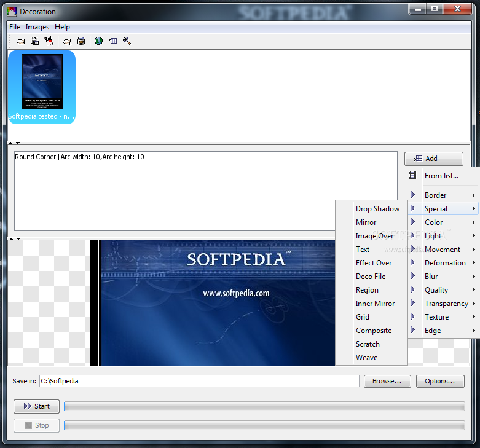Select Text effect from Special submenu
The width and height of the screenshot is (480, 448).
[372, 250]
